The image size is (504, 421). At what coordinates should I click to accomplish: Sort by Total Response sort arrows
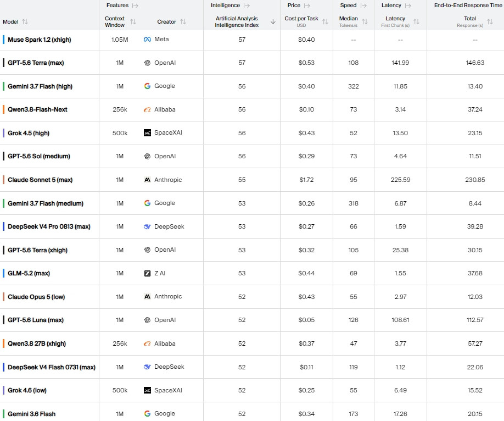[x=490, y=21]
